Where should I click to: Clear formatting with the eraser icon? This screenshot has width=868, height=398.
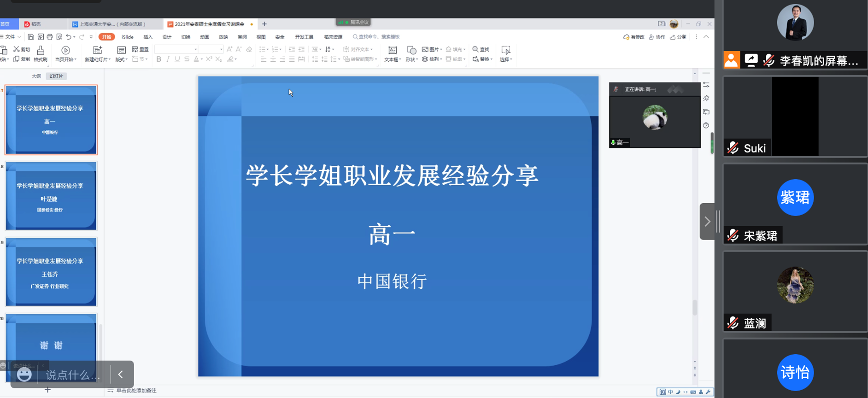(x=249, y=49)
